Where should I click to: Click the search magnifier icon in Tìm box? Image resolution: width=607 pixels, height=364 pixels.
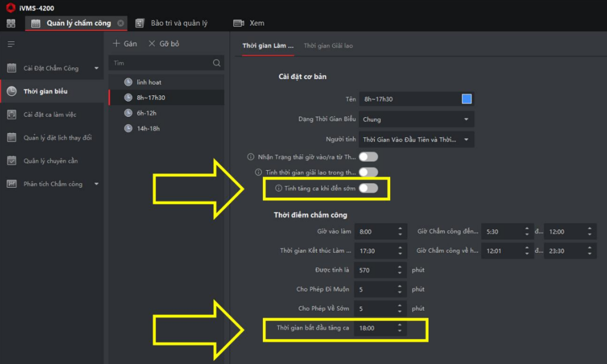point(216,63)
